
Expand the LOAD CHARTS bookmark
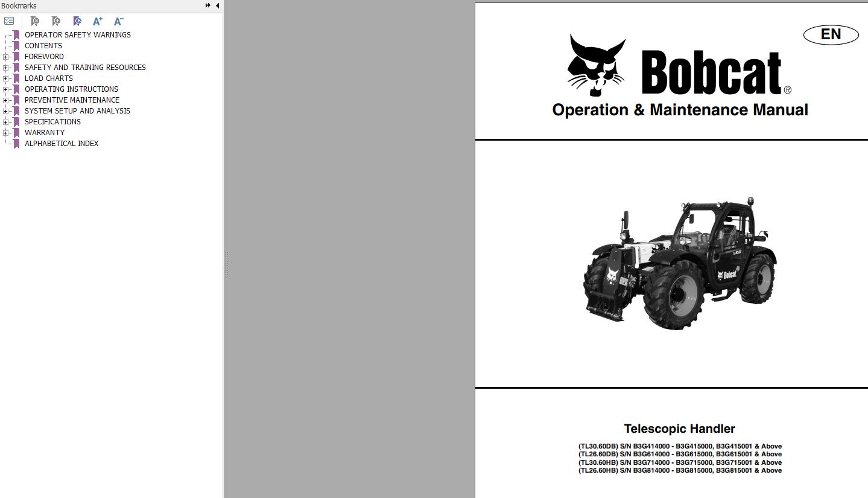tap(6, 78)
